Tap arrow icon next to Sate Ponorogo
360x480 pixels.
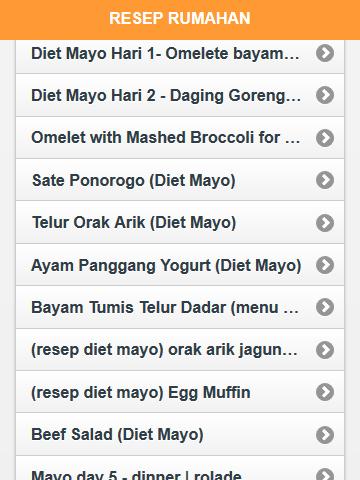[x=325, y=180]
